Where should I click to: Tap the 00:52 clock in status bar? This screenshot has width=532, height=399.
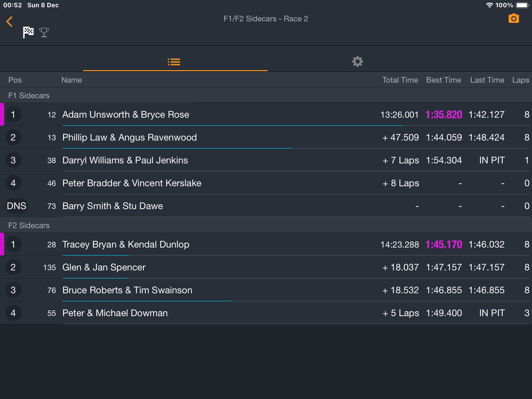pyautogui.click(x=12, y=5)
